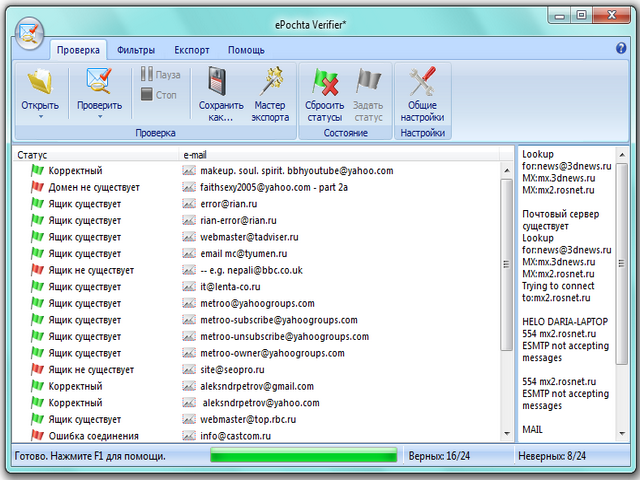Maximize the ePochta Verifier window

582,16
